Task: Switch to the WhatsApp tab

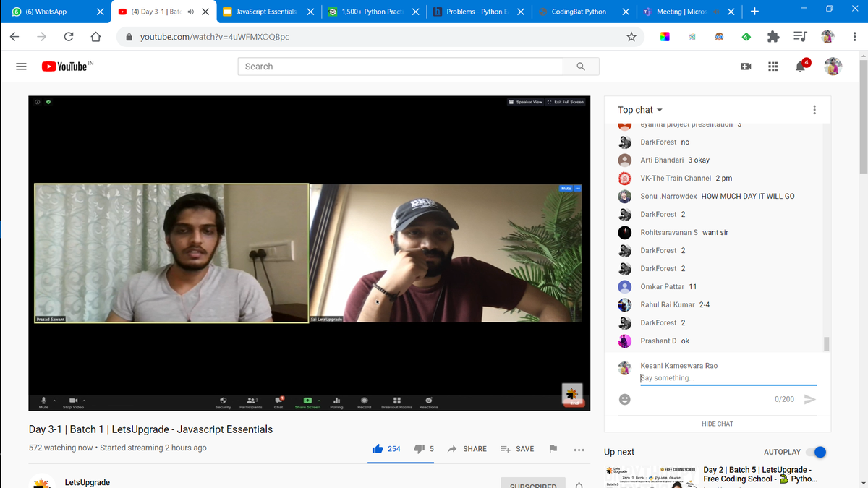Action: tap(56, 12)
